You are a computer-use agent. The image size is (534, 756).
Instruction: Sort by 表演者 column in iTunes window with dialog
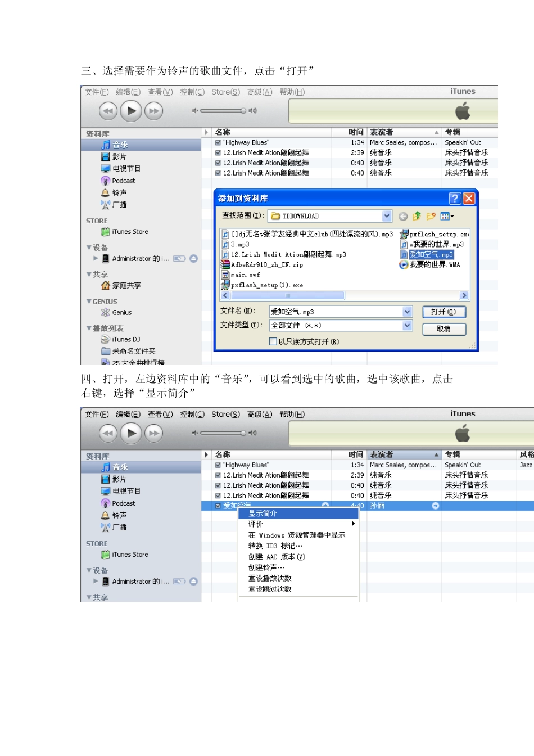[404, 132]
